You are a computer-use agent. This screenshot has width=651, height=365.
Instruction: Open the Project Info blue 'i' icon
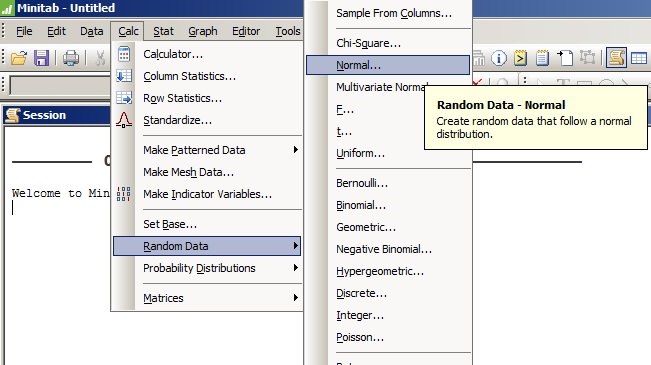coord(499,58)
